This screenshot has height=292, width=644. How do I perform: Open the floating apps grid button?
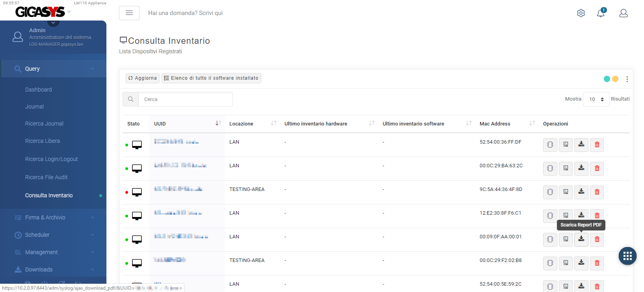click(627, 256)
